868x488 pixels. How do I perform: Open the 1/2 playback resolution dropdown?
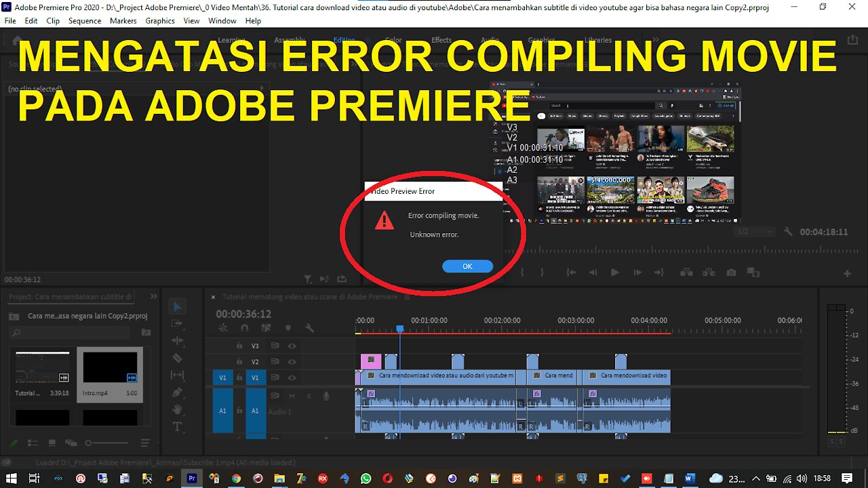point(755,232)
